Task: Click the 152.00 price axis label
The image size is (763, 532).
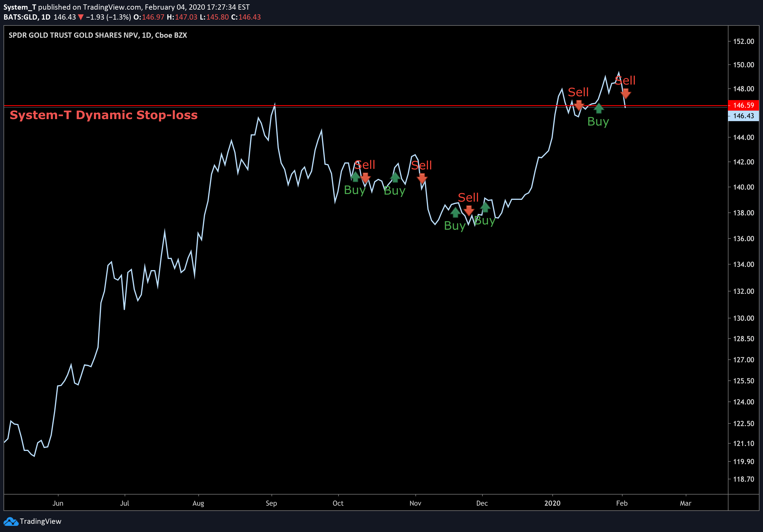Action: pos(744,42)
